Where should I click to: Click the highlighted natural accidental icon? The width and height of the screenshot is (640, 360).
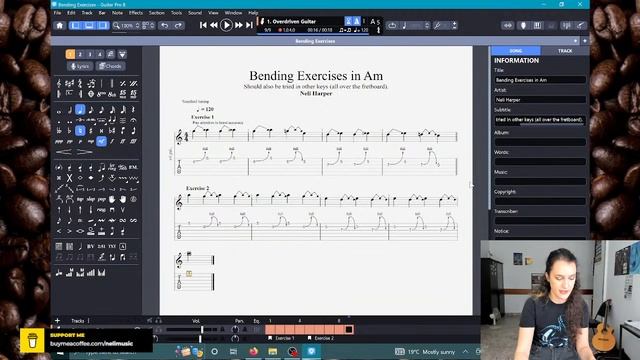[80, 131]
